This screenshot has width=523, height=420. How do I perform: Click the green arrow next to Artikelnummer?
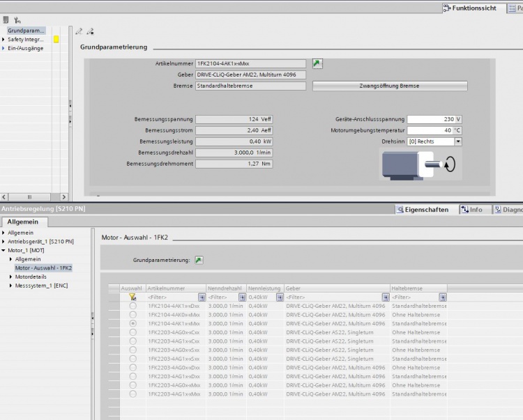(x=317, y=63)
